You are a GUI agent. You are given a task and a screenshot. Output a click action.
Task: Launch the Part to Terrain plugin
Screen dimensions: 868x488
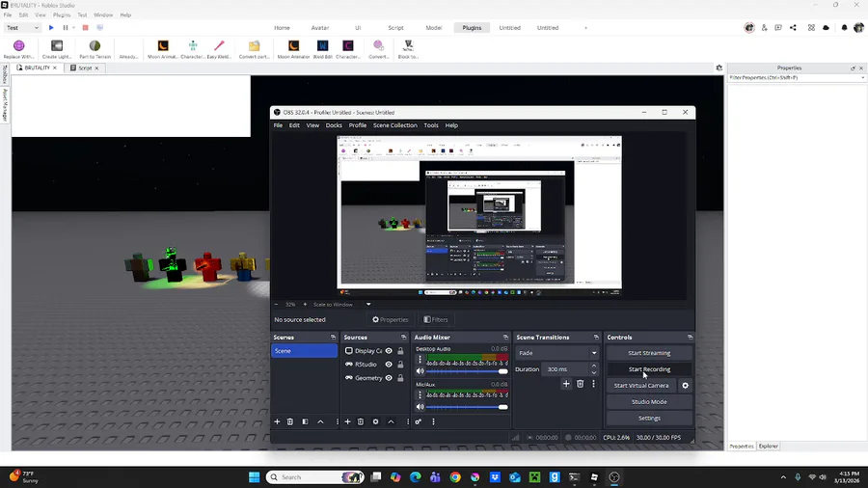(95, 46)
